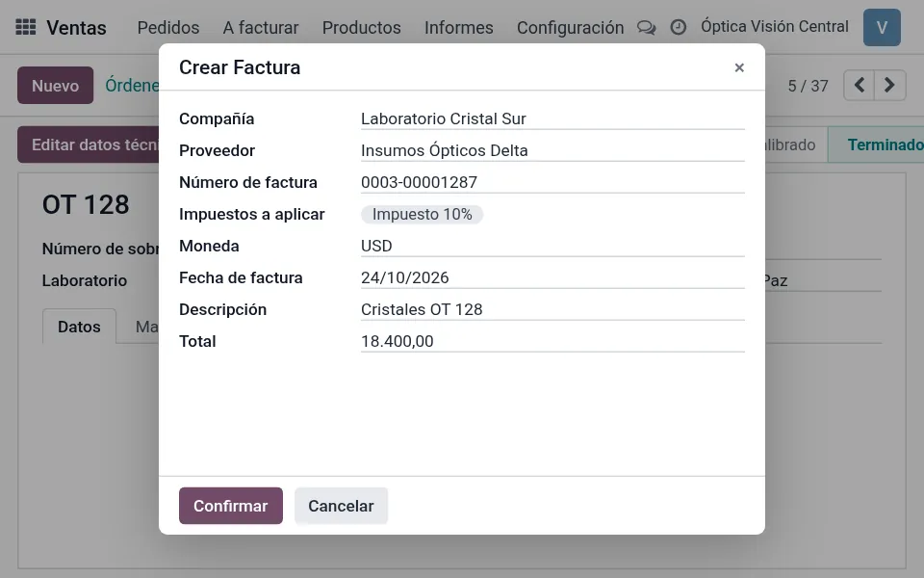Open the apps grid menu icon

click(25, 27)
